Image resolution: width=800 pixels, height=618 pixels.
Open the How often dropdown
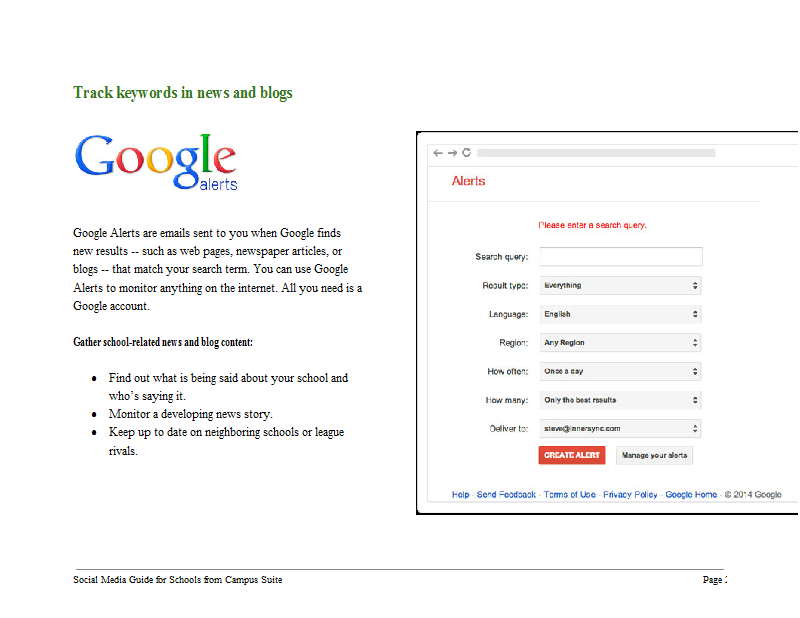tap(620, 371)
